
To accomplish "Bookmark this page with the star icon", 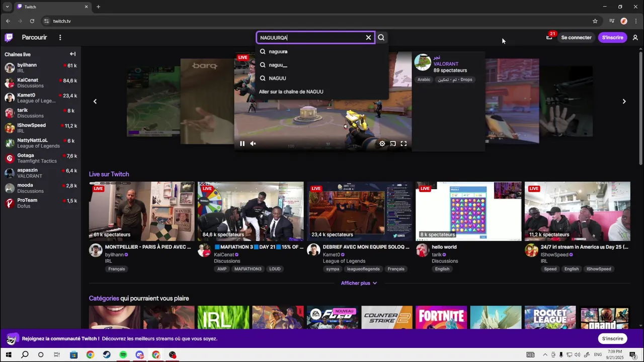I will pos(595,21).
